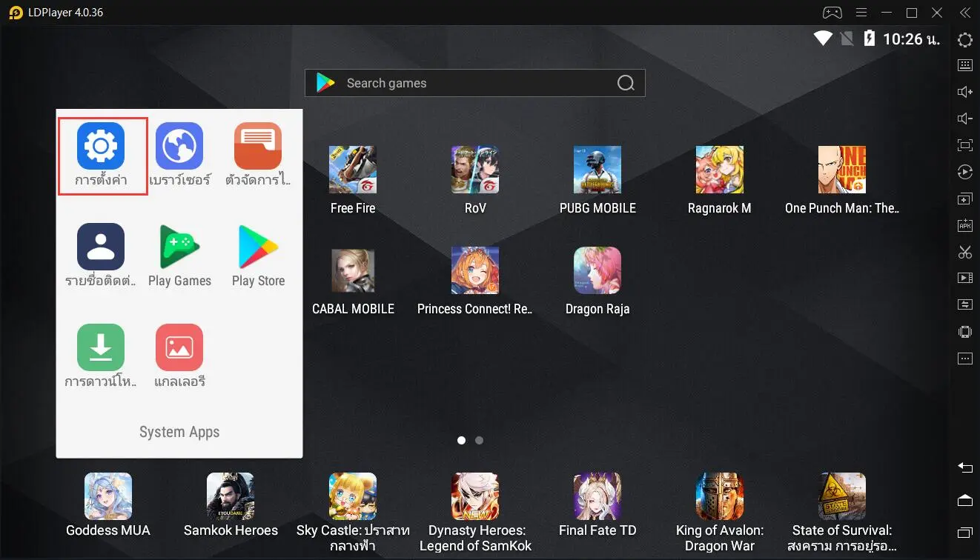Click the search magnifier icon
The image size is (980, 560).
pyautogui.click(x=626, y=83)
